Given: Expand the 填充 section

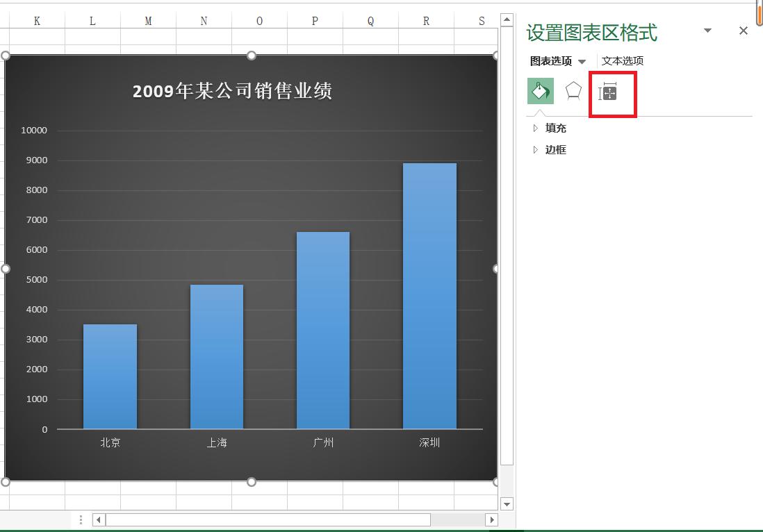Looking at the screenshot, I should tap(555, 128).
